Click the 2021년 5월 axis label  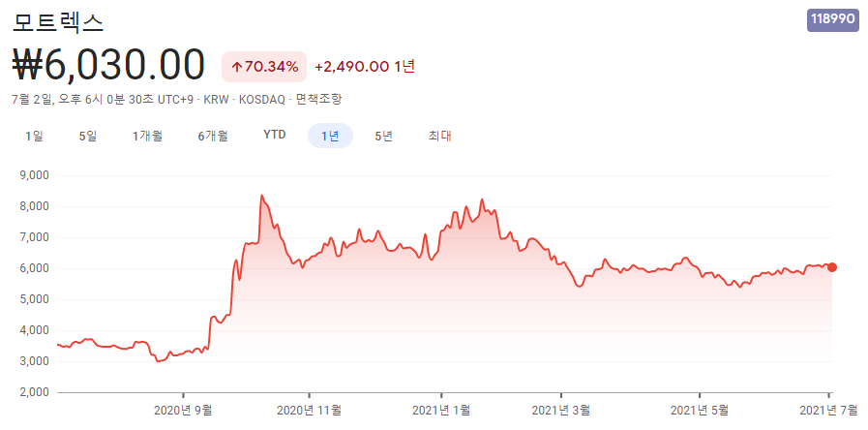[x=700, y=411]
